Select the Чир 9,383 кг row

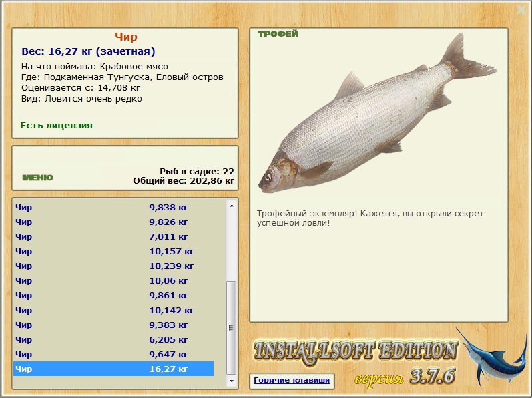click(113, 325)
